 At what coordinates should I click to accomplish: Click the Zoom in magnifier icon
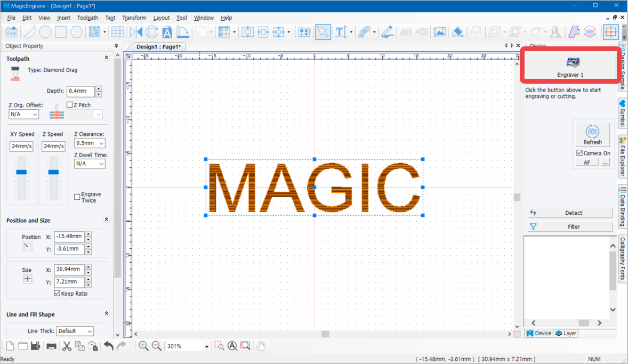[x=143, y=346]
